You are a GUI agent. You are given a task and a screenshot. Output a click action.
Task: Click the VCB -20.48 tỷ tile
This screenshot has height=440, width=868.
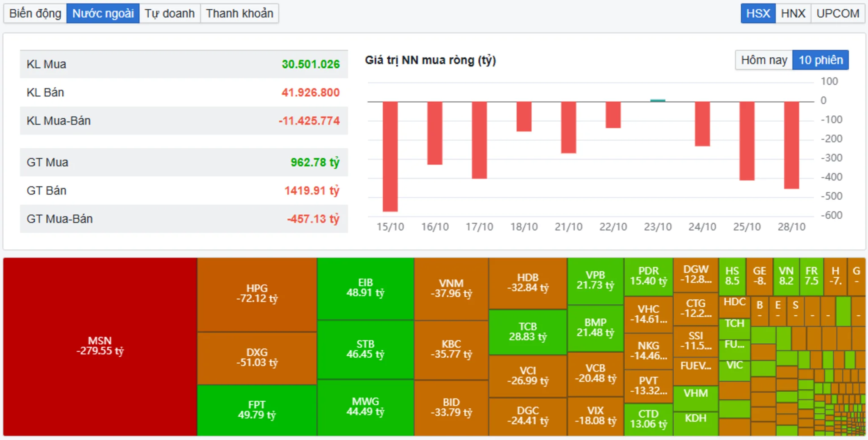pyautogui.click(x=595, y=374)
